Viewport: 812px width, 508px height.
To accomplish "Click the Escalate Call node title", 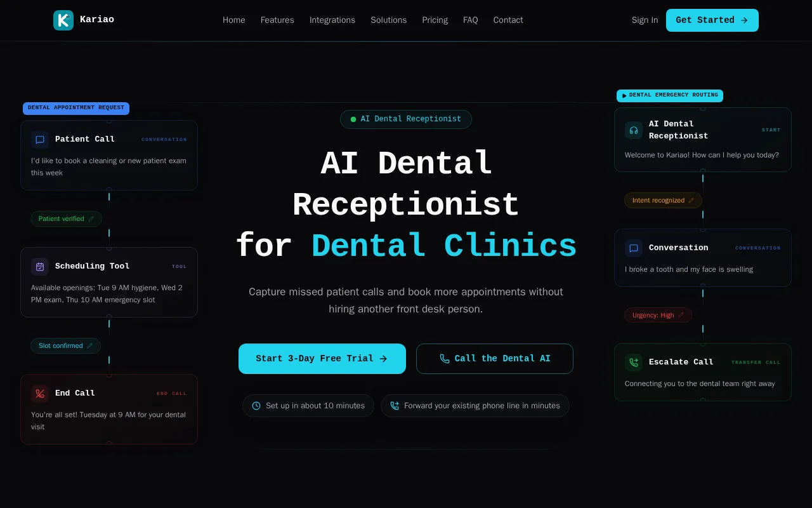I will point(681,362).
